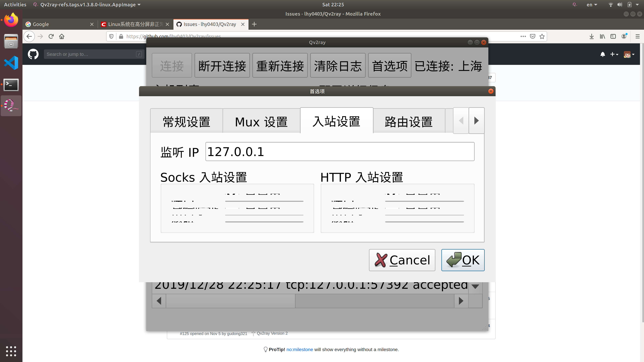The image size is (644, 362).
Task: Open the en keyboard layout dropdown
Action: [x=592, y=5]
